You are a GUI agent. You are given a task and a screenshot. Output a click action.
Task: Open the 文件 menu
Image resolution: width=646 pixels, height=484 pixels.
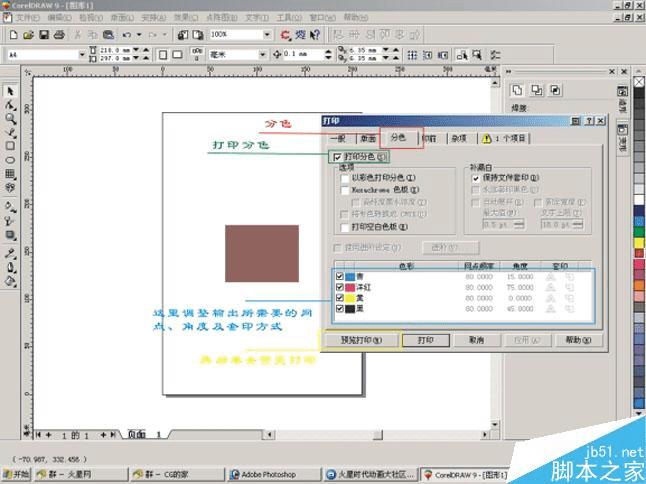28,18
